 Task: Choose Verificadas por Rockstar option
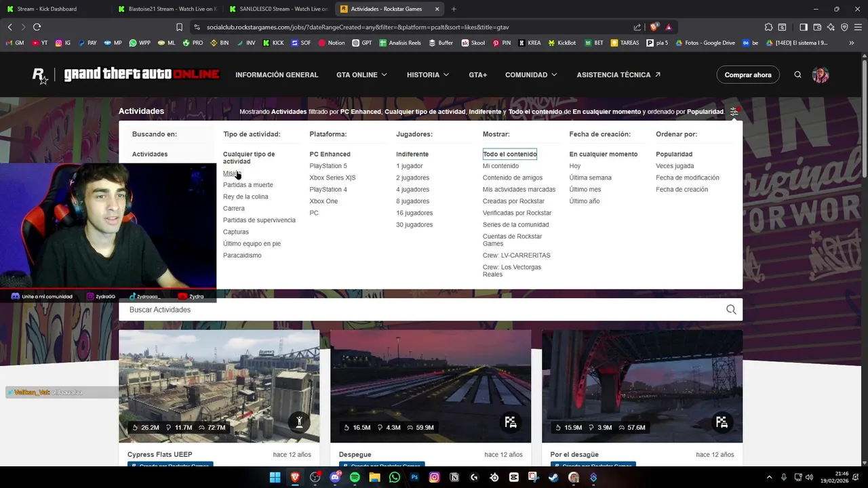(x=517, y=213)
